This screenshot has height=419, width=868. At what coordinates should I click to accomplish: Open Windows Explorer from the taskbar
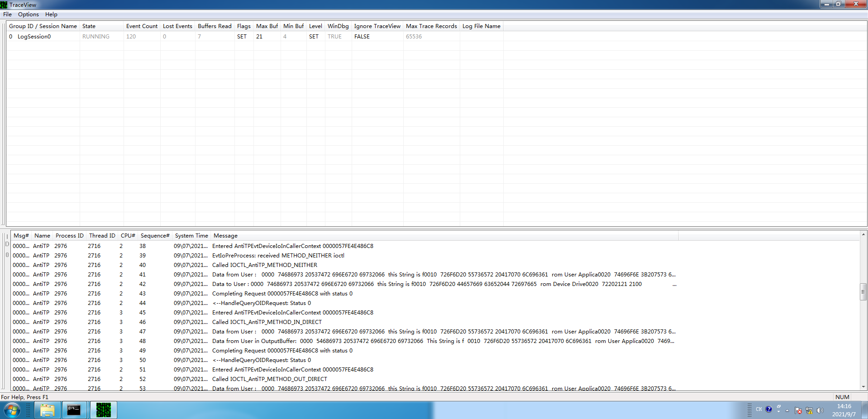click(x=47, y=410)
